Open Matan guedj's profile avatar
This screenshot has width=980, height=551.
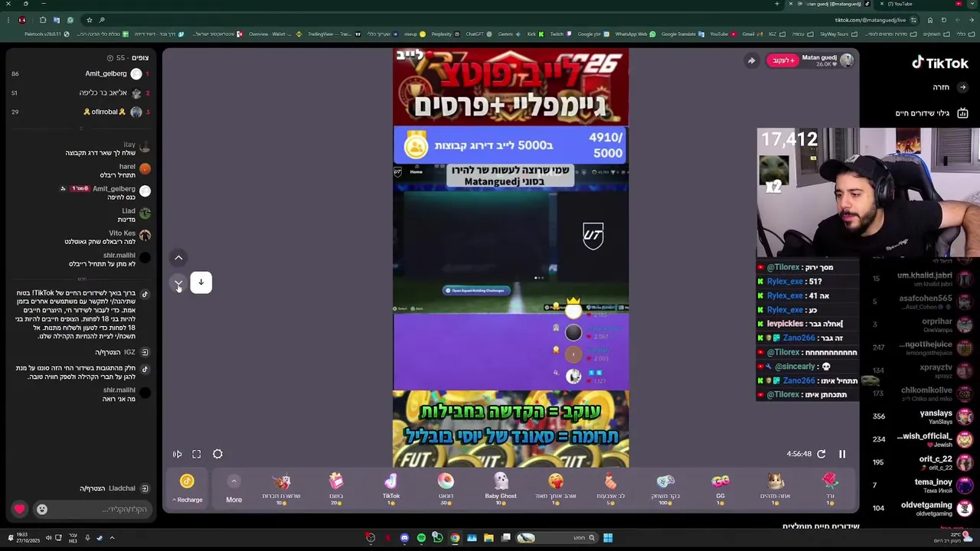846,60
